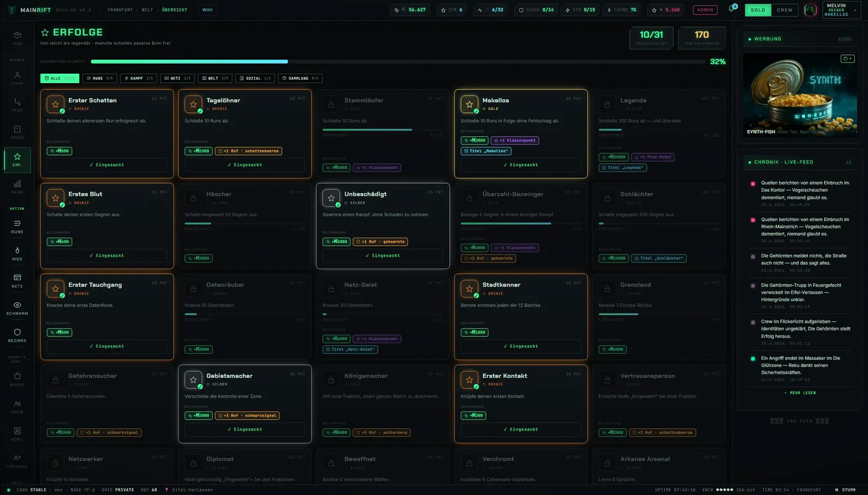Image resolution: width=868 pixels, height=495 pixels.
Task: Select the KAMPF filter tab
Action: click(138, 78)
